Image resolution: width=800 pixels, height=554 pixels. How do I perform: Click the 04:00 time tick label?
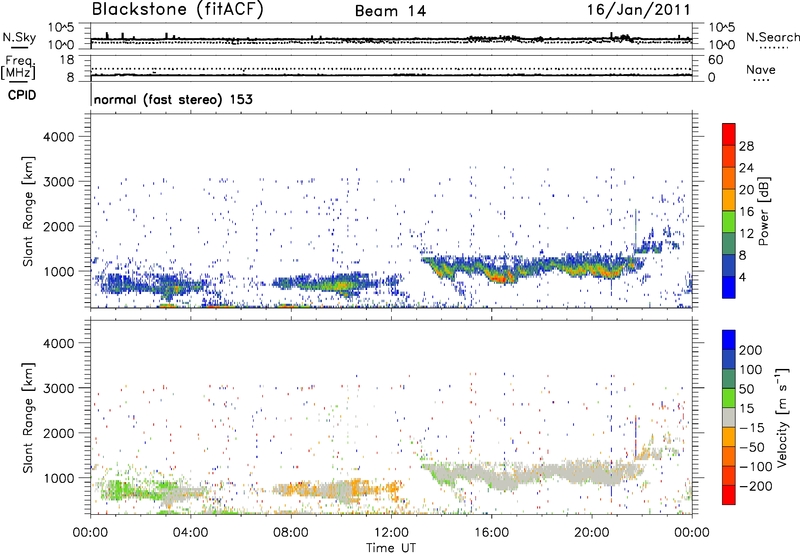tap(190, 533)
